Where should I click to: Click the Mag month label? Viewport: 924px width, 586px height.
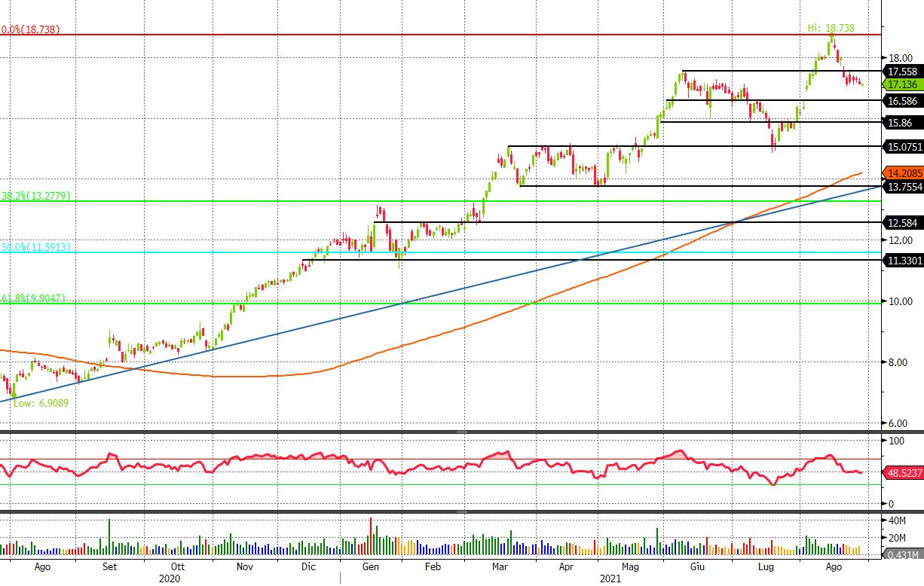[630, 566]
